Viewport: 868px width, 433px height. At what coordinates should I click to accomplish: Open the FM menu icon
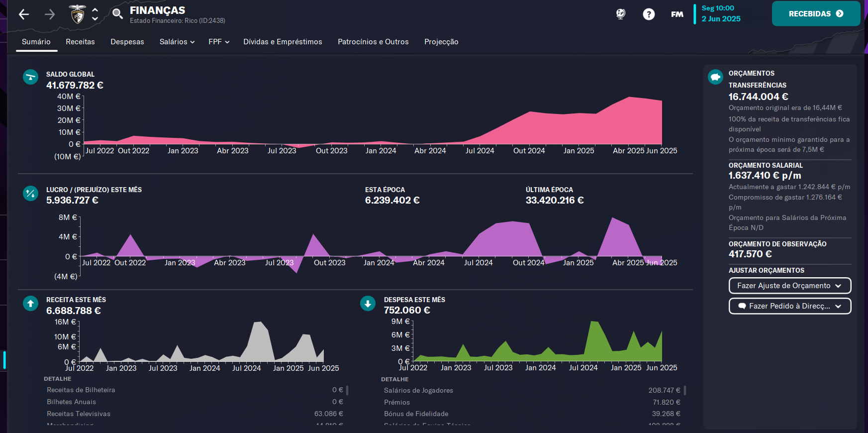[x=677, y=14]
